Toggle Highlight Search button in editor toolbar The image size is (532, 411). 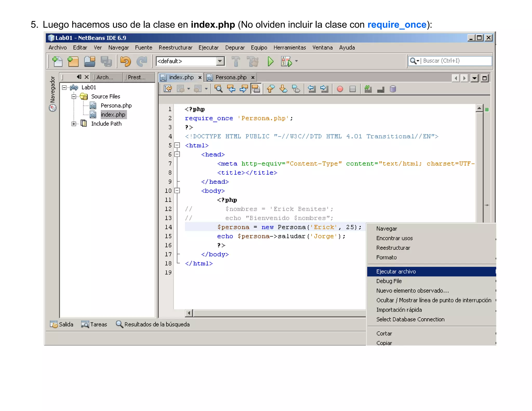coord(256,89)
